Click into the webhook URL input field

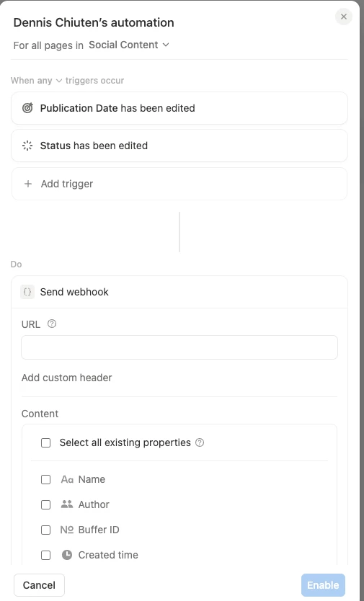tap(179, 347)
